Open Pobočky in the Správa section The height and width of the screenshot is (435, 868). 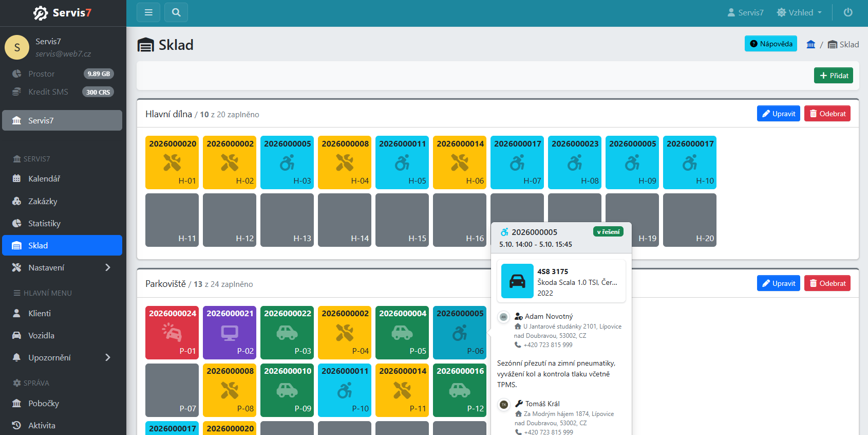[x=62, y=403]
